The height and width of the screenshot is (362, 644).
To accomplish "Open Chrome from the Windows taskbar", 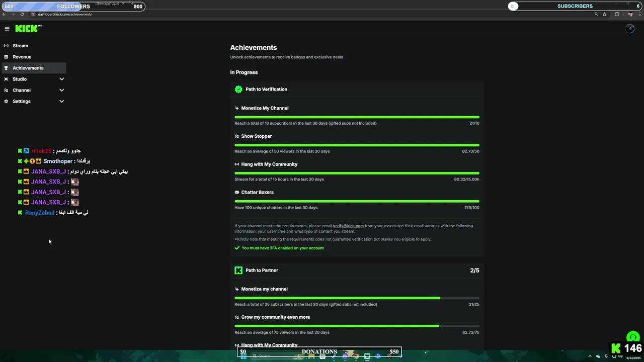I will pos(356,356).
